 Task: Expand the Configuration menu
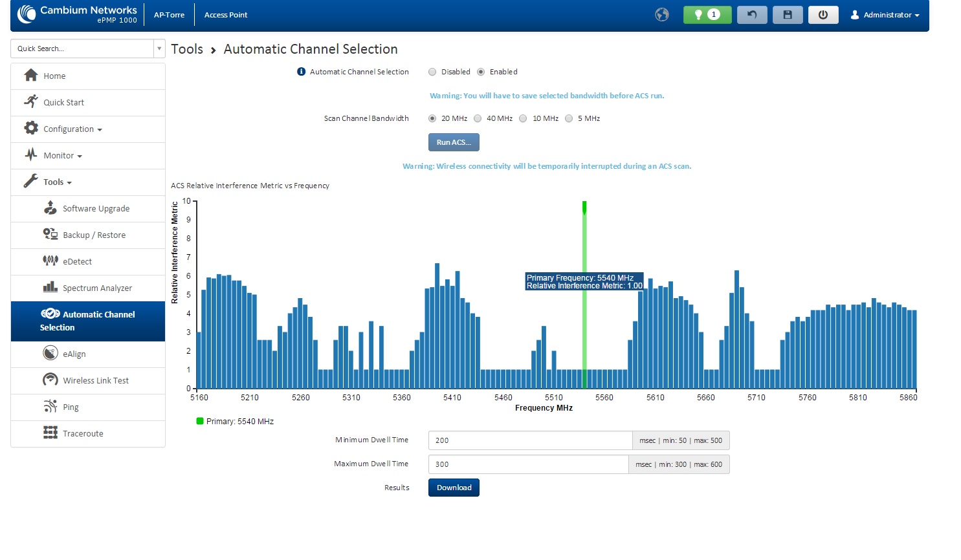click(x=88, y=129)
